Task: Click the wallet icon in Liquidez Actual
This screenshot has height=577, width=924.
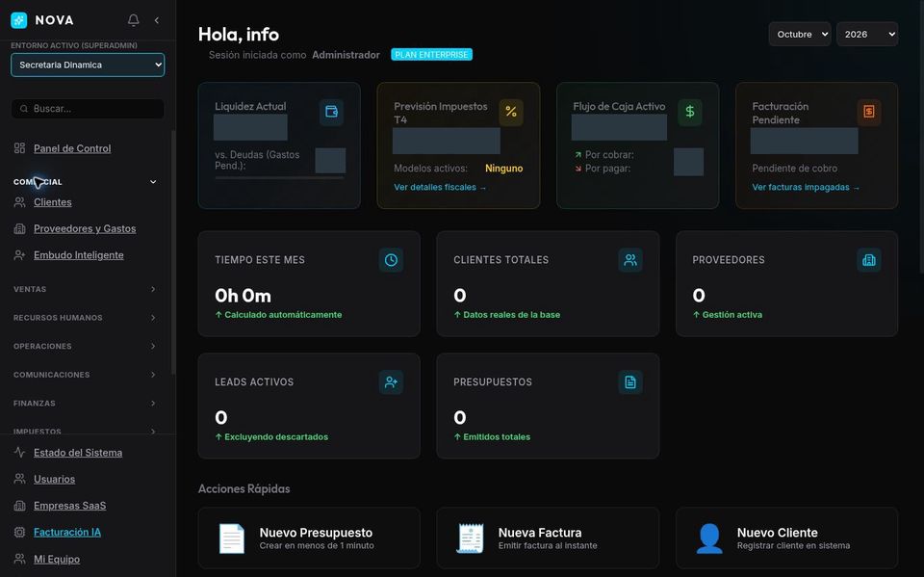Action: 331,112
